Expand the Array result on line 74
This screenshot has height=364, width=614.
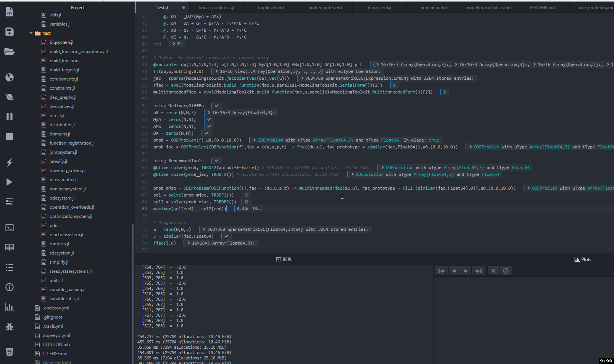(x=189, y=243)
